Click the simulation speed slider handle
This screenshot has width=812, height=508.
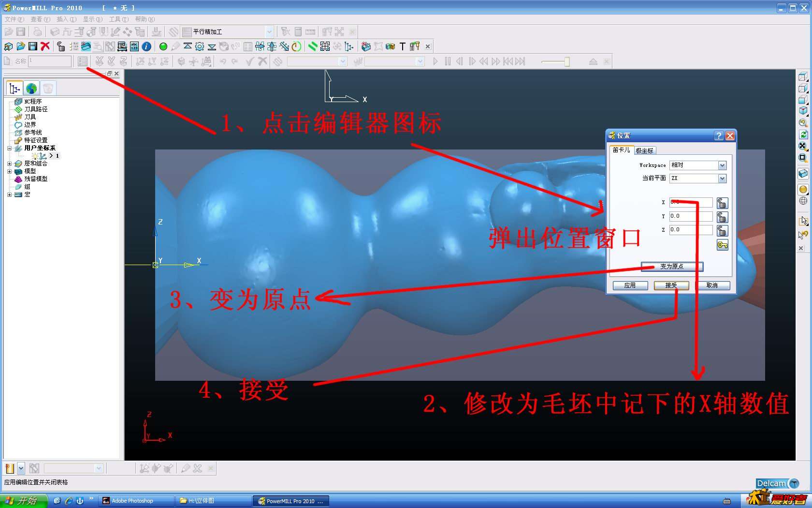(567, 61)
